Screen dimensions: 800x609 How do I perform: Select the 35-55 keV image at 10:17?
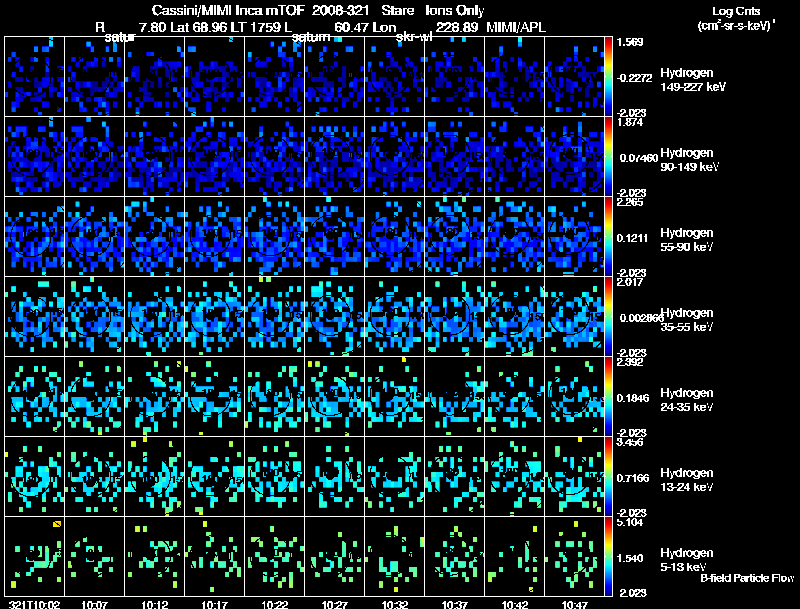coord(214,316)
